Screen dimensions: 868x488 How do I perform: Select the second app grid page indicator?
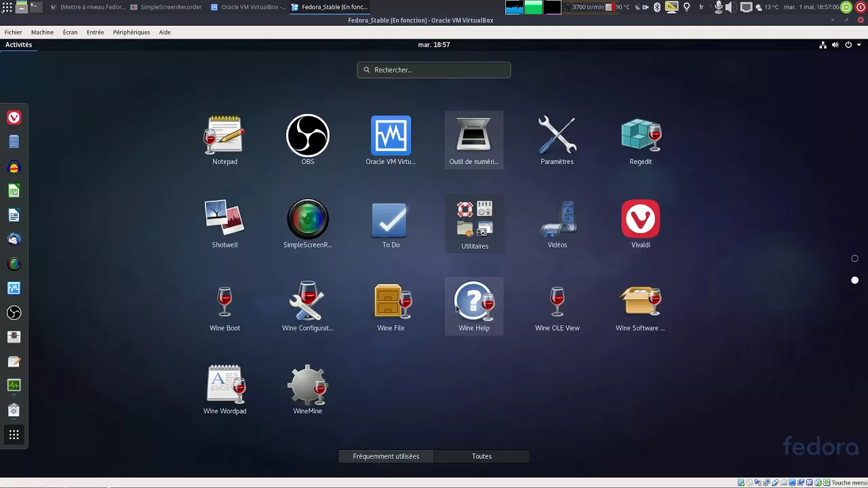click(854, 280)
